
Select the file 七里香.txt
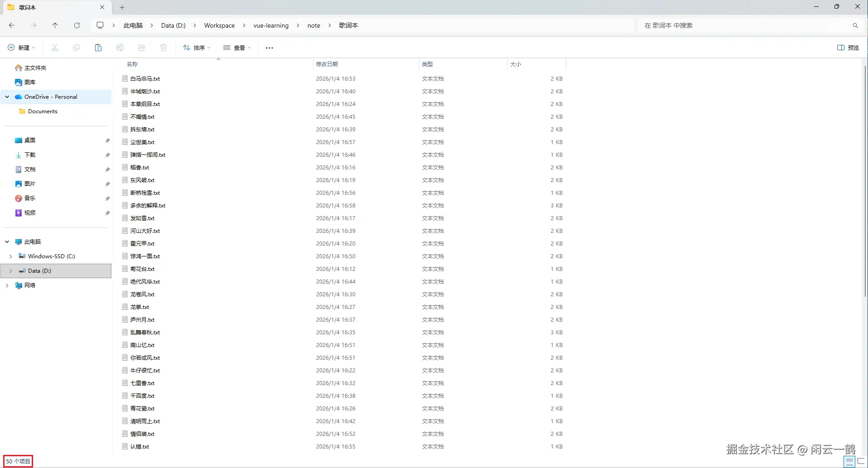(x=142, y=383)
